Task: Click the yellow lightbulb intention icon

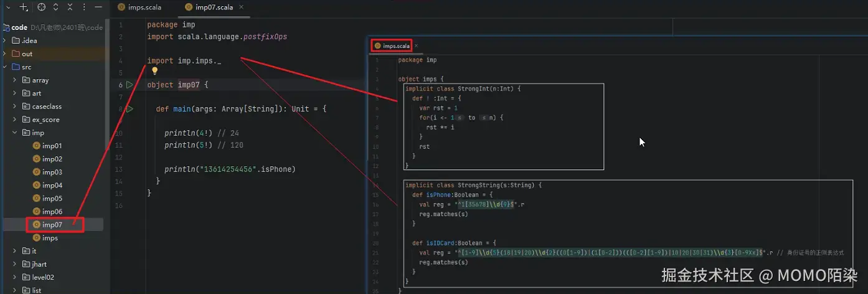Action: click(x=156, y=71)
